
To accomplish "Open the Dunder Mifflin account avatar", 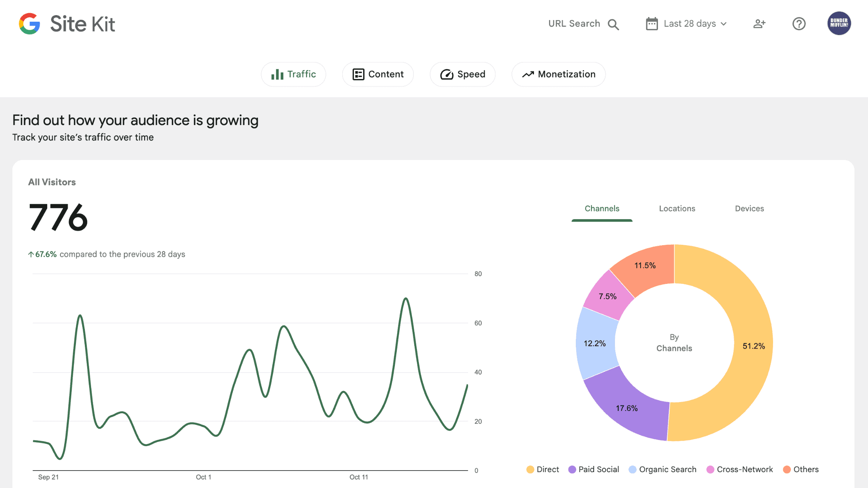I will [x=839, y=23].
